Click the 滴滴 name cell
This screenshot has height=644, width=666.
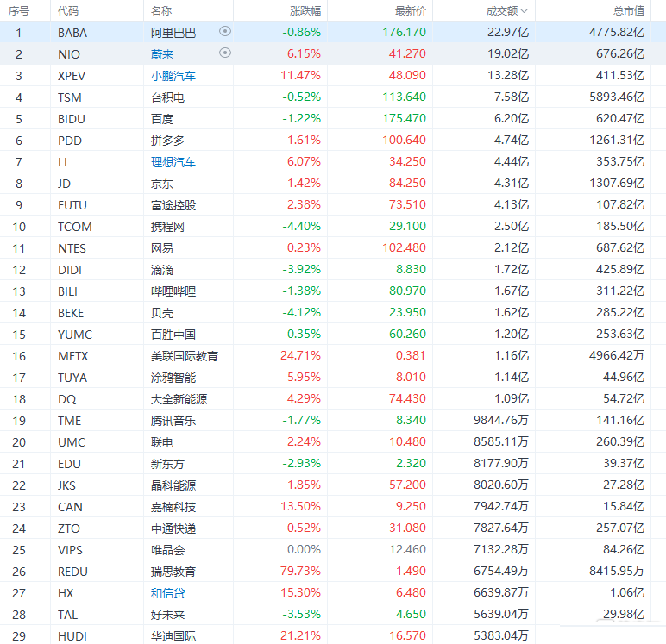click(162, 270)
